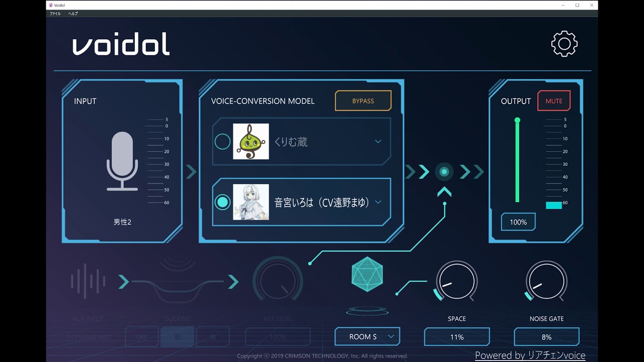
Task: Expand the くりむ蔵 model dropdown arrow
Action: [x=378, y=142]
